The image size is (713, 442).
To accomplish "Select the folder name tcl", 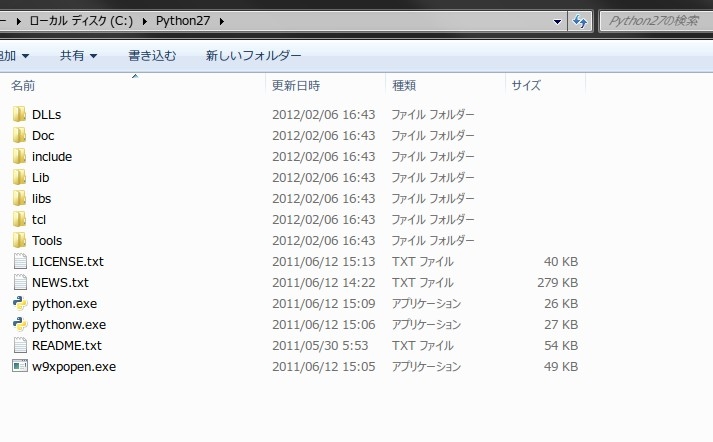I will point(39,220).
